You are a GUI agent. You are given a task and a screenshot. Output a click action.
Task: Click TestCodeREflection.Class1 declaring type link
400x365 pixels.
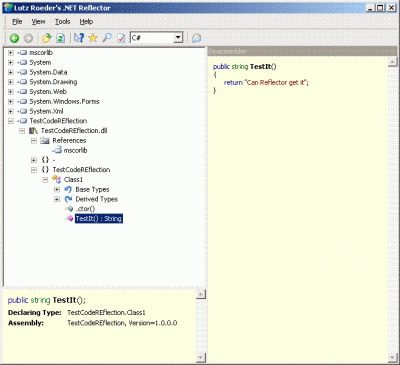click(106, 313)
